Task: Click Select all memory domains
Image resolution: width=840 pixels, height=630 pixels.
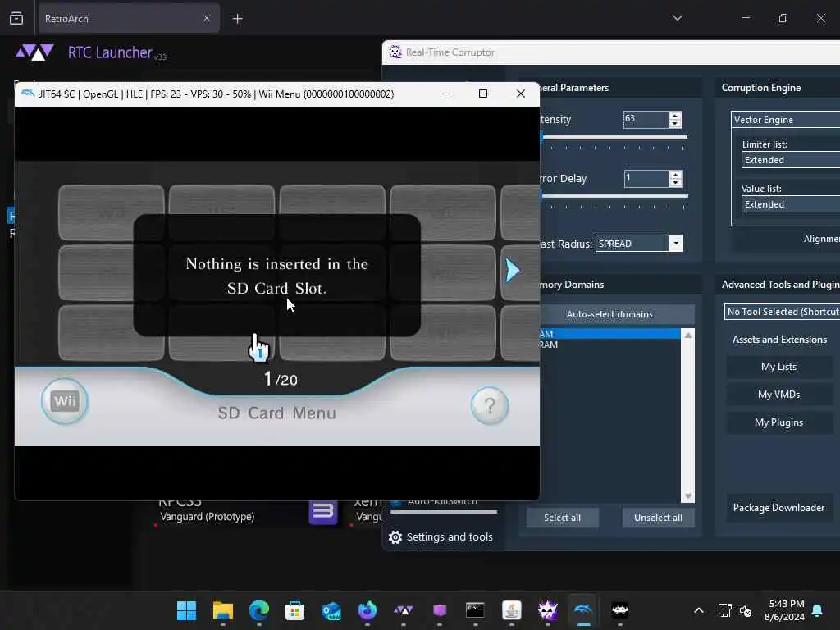Action: click(x=562, y=518)
